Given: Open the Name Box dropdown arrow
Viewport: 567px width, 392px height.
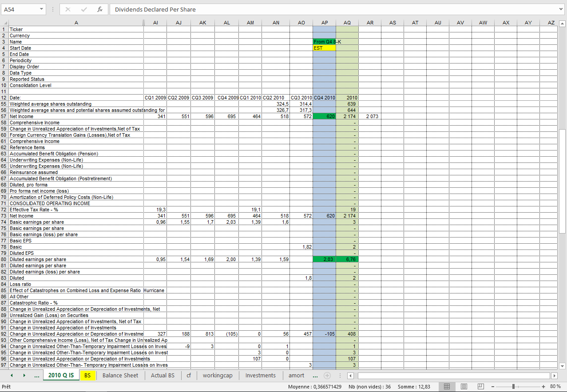Looking at the screenshot, I should coord(41,9).
